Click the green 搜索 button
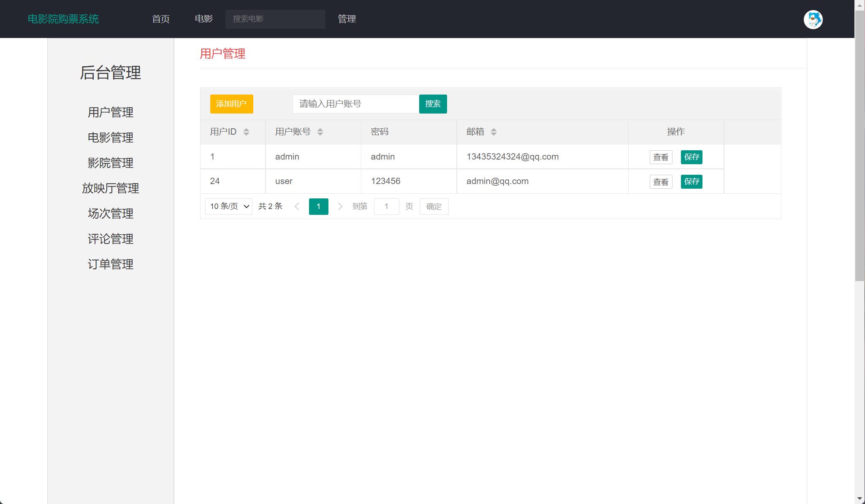Viewport: 865px width, 504px height. click(433, 104)
